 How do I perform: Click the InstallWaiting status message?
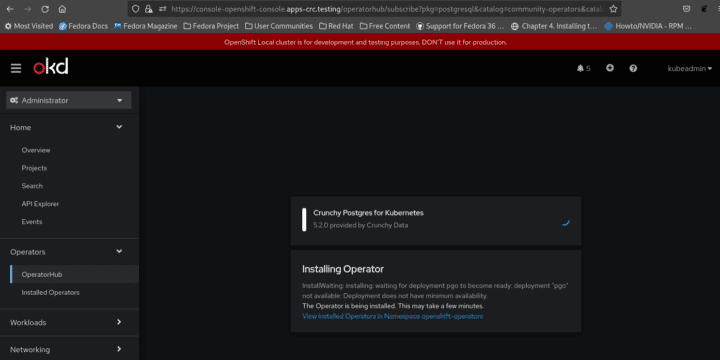click(x=435, y=291)
